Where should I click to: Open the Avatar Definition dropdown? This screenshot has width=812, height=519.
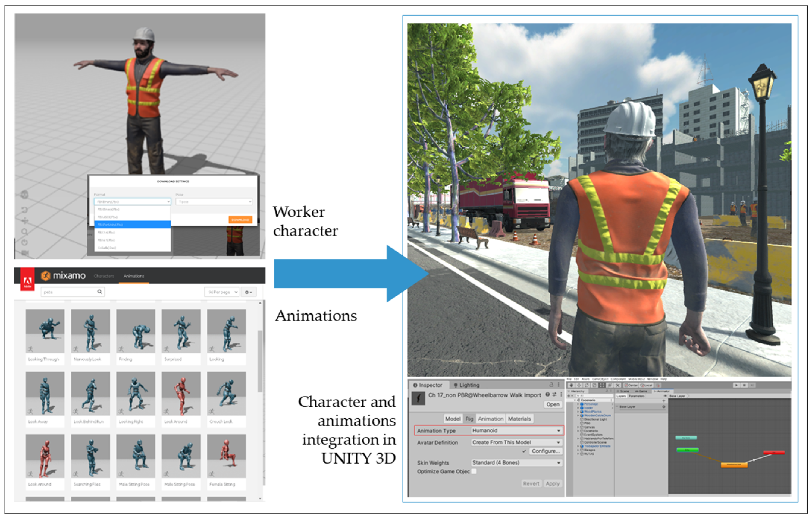[x=517, y=442]
